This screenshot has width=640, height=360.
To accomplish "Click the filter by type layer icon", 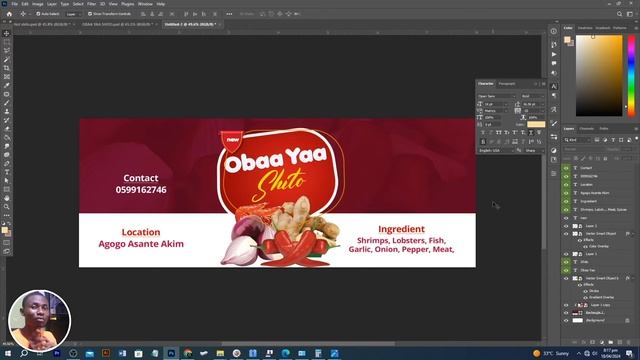I will pos(613,140).
